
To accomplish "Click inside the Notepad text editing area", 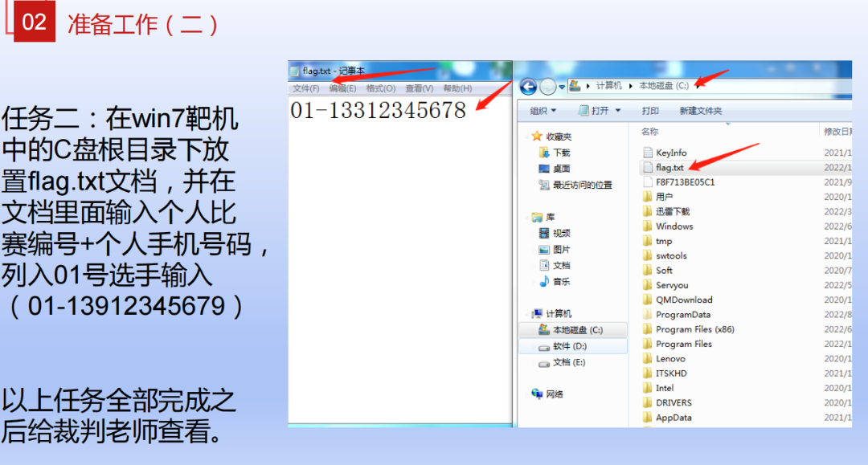I will [399, 260].
